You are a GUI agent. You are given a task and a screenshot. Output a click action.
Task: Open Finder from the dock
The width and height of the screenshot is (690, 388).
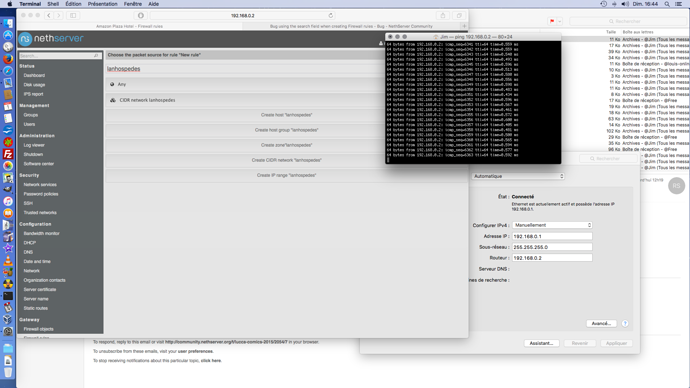pyautogui.click(x=8, y=23)
